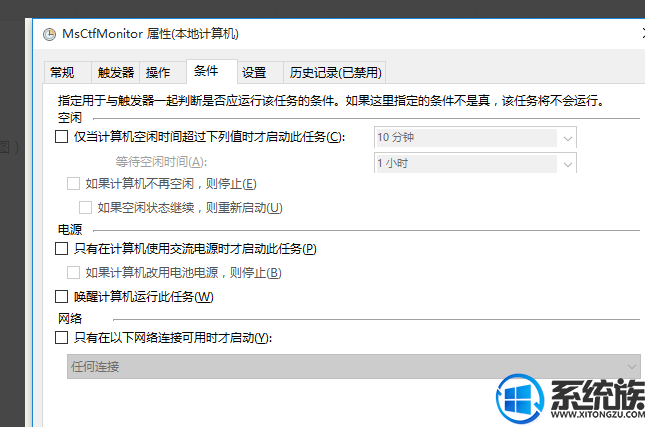Go to the 操作 tab
This screenshot has height=427, width=645.
pyautogui.click(x=163, y=72)
